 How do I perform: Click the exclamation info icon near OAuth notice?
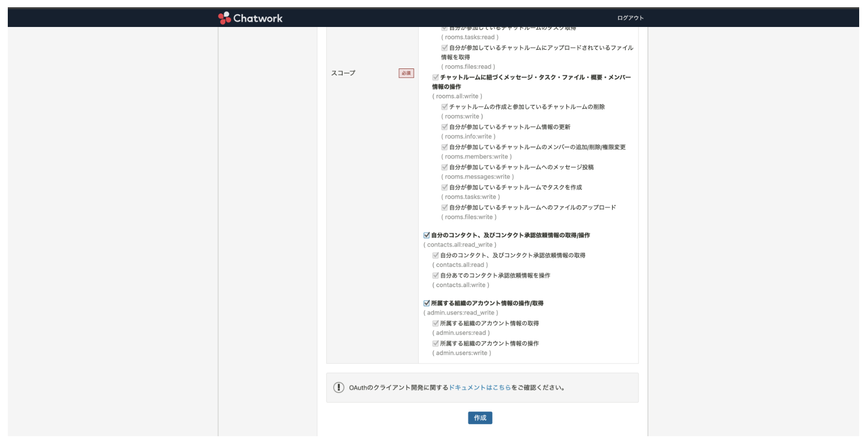338,387
